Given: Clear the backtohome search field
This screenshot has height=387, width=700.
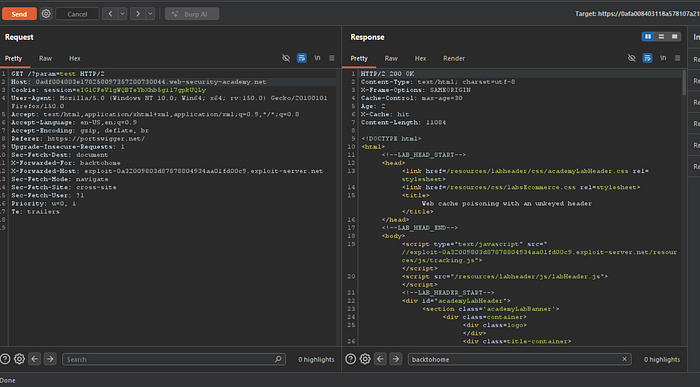Looking at the screenshot, I should [x=624, y=359].
